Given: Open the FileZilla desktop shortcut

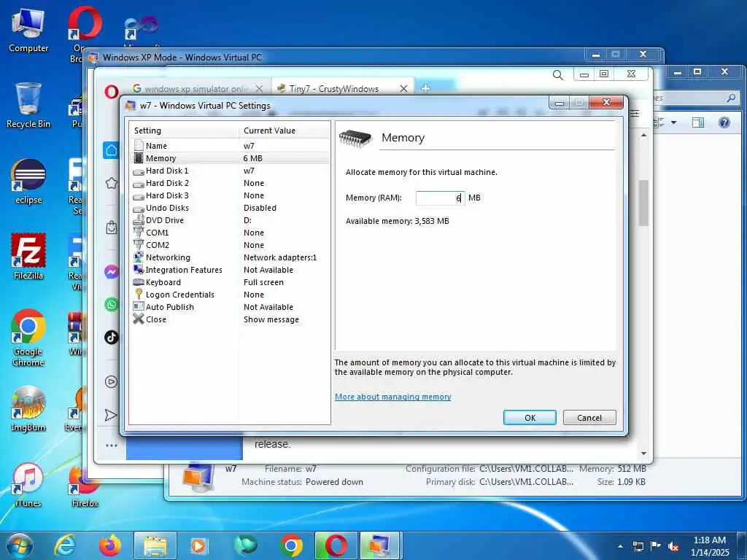Looking at the screenshot, I should coord(28,256).
